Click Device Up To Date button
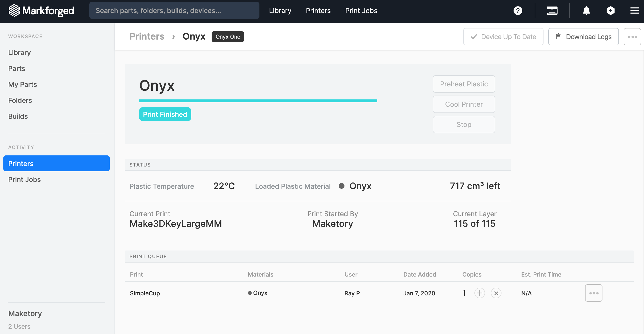The width and height of the screenshot is (644, 334). click(503, 37)
